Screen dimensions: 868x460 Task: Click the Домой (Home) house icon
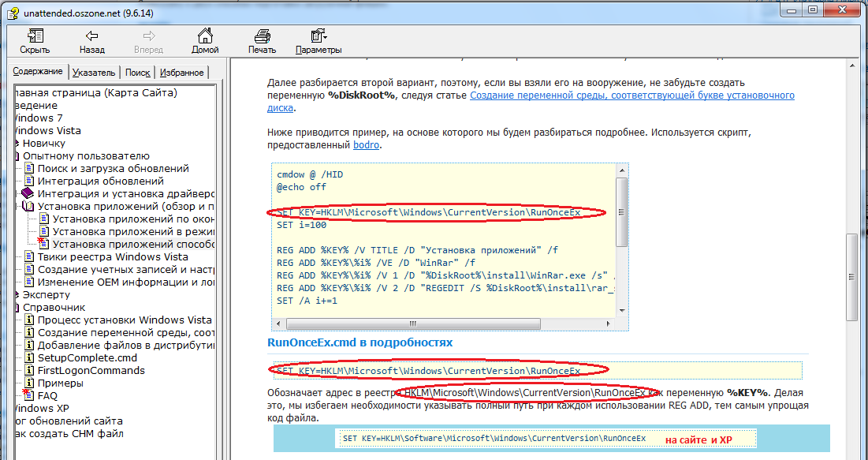tap(205, 36)
